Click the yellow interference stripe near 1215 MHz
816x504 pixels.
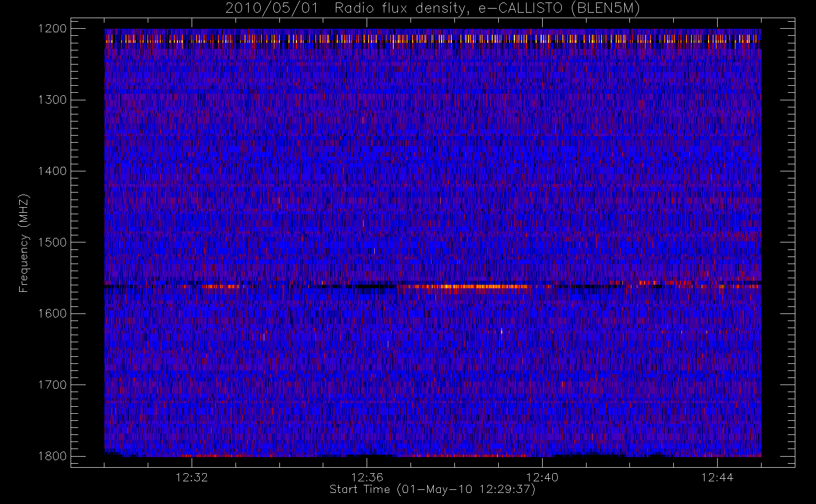pyautogui.click(x=433, y=39)
